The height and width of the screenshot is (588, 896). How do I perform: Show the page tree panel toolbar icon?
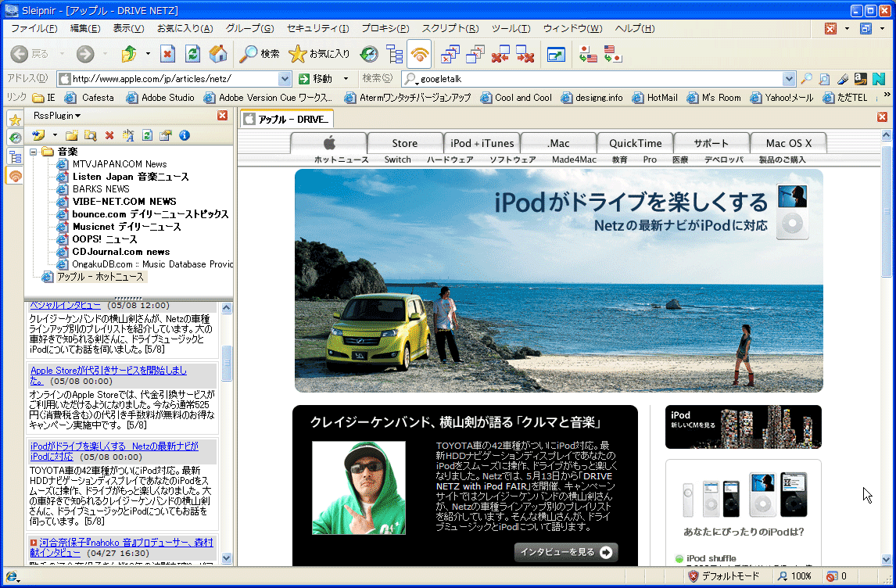(x=394, y=54)
